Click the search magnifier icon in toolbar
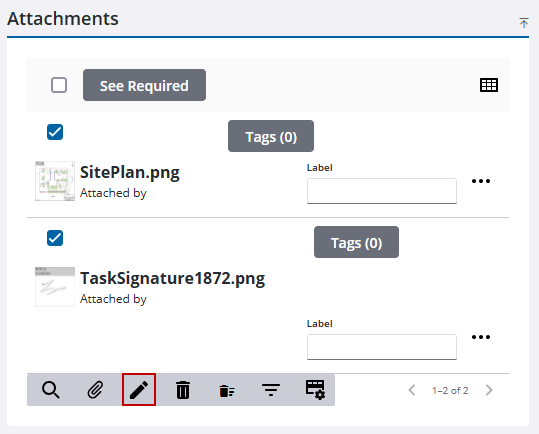 click(51, 390)
